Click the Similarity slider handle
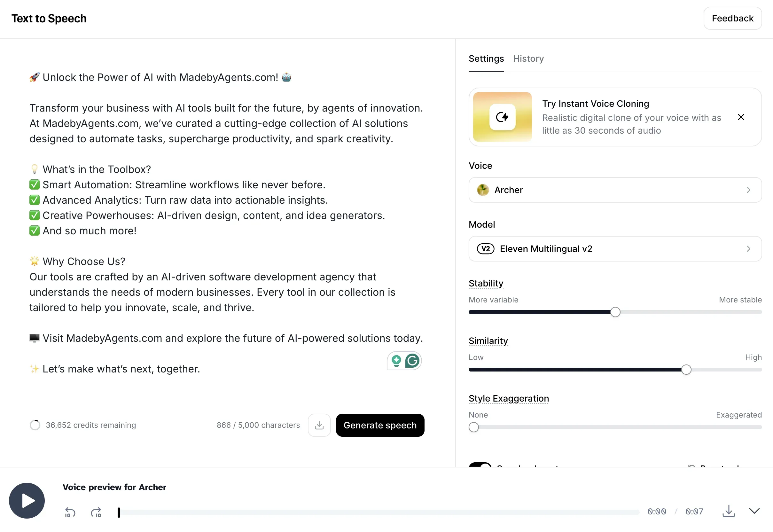773x532 pixels. point(686,369)
